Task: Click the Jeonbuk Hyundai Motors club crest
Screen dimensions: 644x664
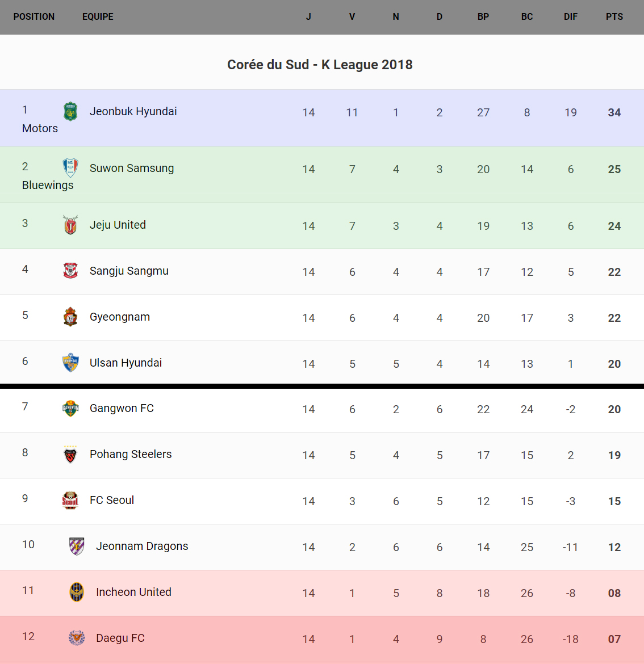Action: pyautogui.click(x=70, y=111)
